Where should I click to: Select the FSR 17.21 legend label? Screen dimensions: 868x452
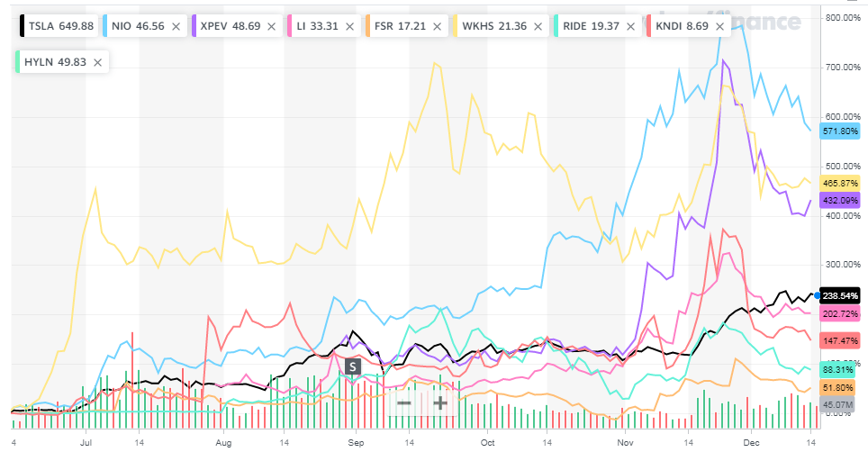pos(400,26)
